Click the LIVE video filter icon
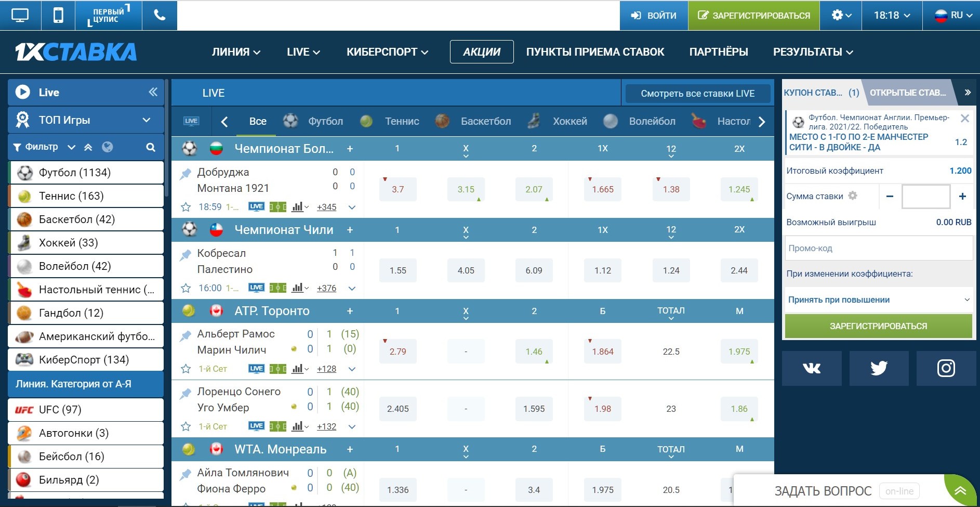The width and height of the screenshot is (980, 507). click(x=191, y=121)
